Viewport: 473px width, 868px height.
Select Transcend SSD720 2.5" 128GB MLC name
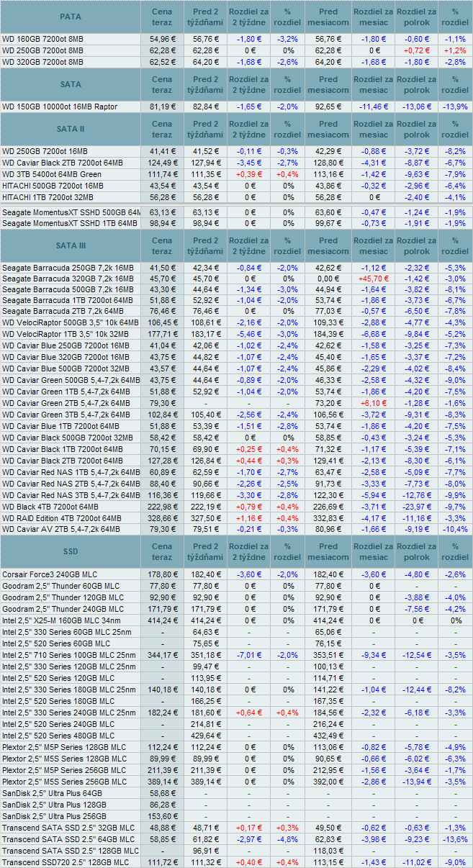66,862
